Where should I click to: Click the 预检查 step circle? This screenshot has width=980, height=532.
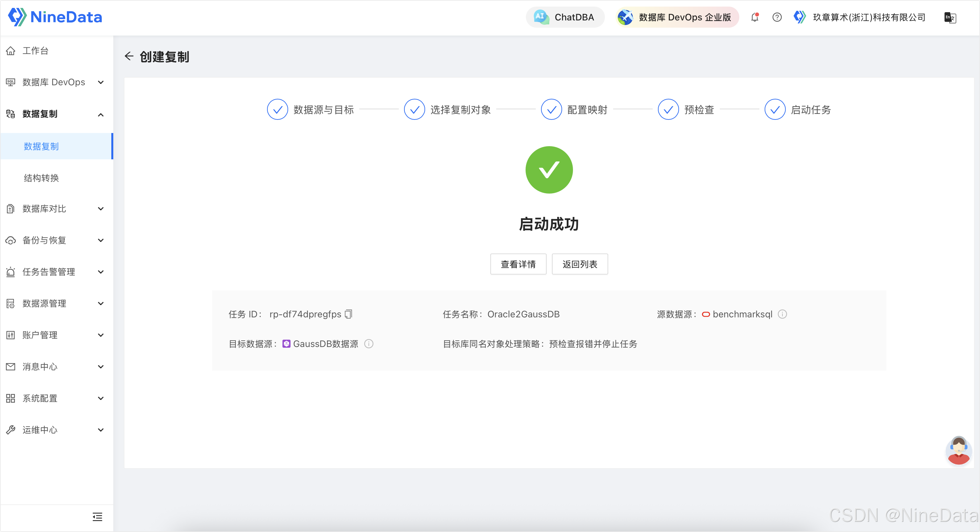tap(668, 110)
